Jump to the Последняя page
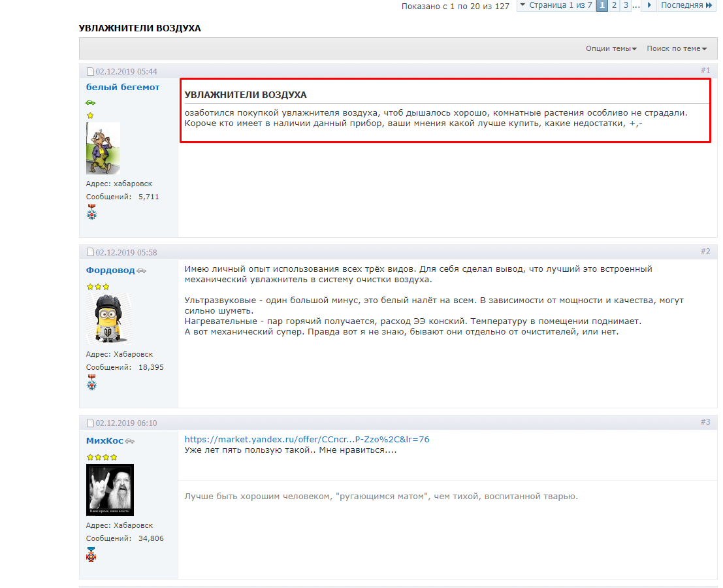 point(686,5)
